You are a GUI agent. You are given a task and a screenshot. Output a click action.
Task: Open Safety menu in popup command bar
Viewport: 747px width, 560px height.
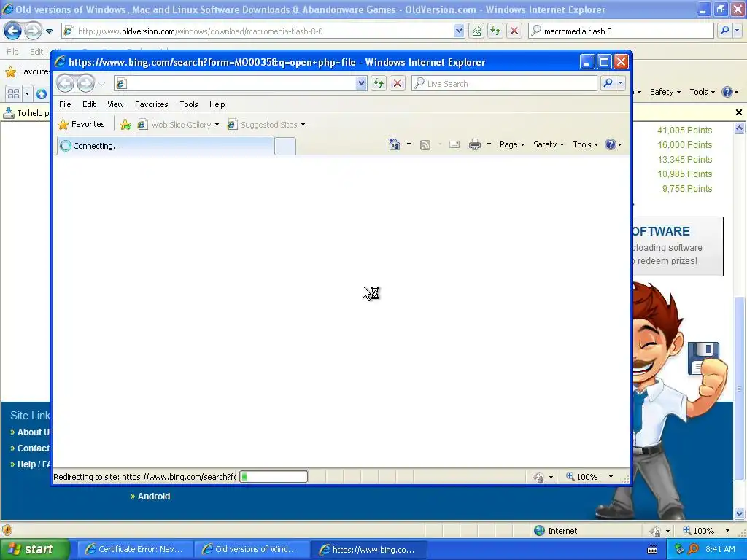(549, 144)
